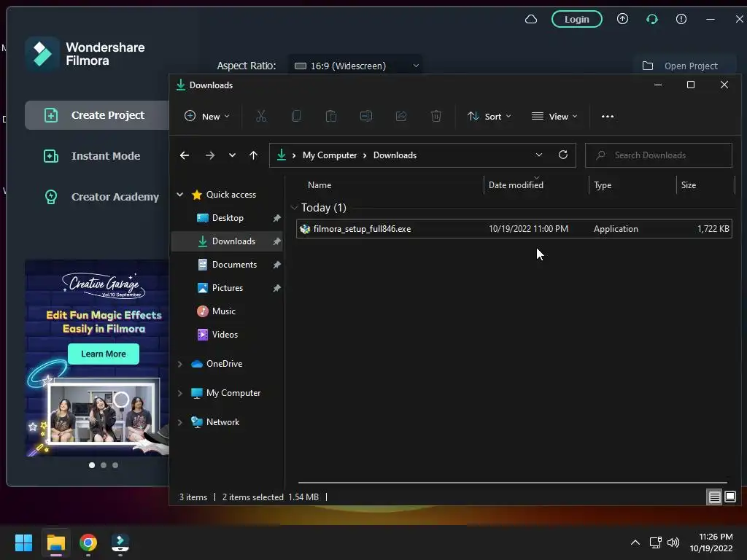Click the Rename icon in toolbar
This screenshot has width=747, height=560.
pyautogui.click(x=366, y=116)
